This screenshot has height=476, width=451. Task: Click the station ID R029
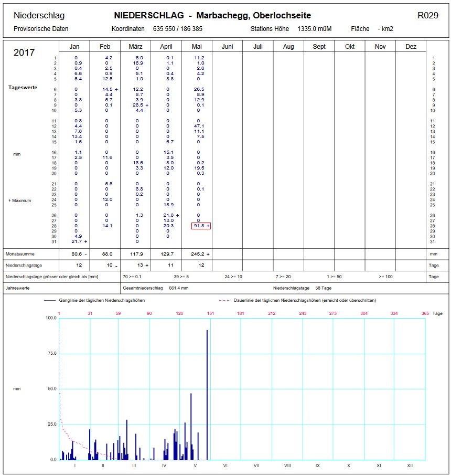(x=427, y=15)
